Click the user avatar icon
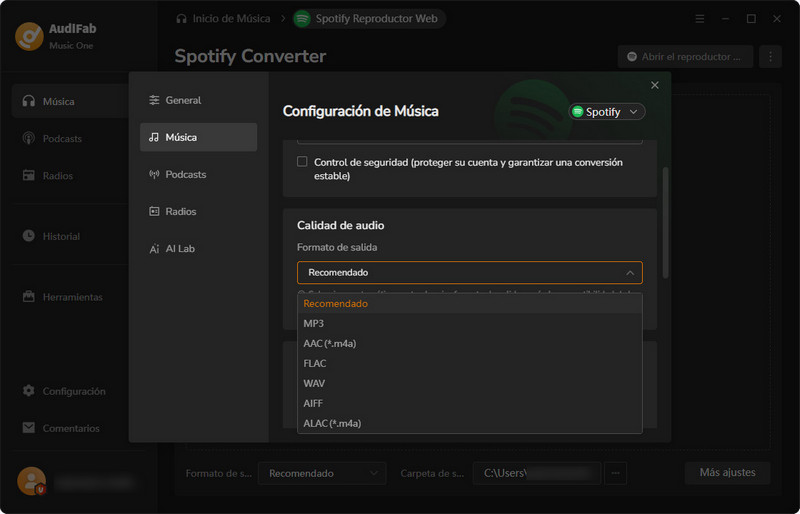 click(x=31, y=481)
